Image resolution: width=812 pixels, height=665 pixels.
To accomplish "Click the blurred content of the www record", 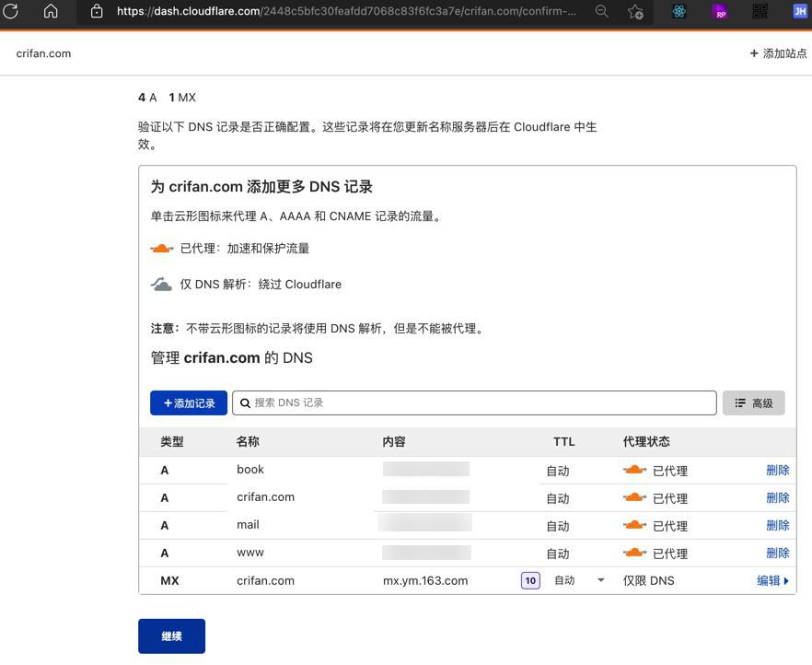I will pyautogui.click(x=427, y=553).
